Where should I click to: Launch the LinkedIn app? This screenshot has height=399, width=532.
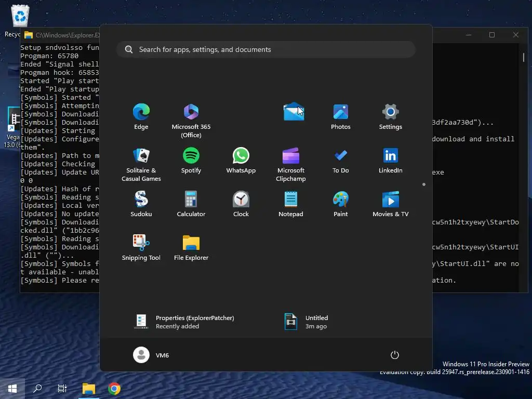(x=391, y=161)
